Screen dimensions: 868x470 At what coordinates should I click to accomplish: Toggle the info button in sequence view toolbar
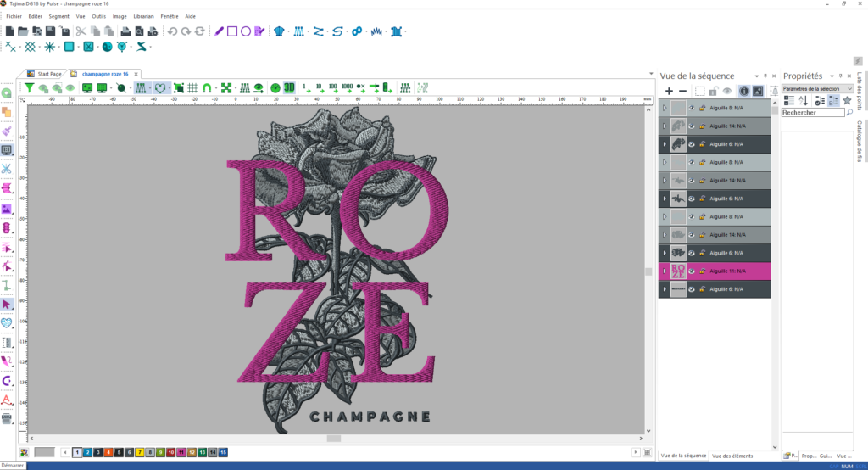744,91
